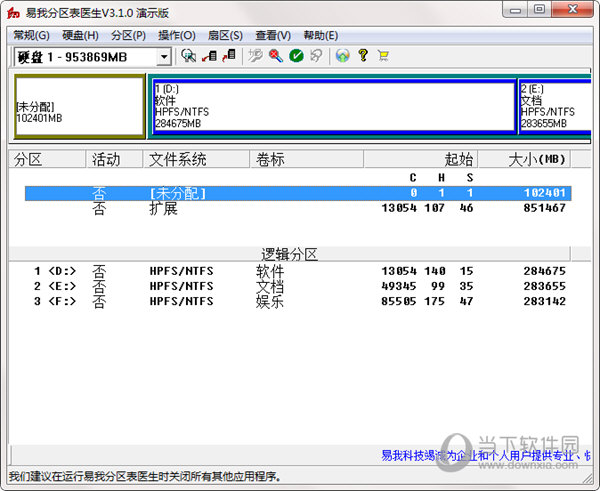Click the blue 易我科技 scrolling link text
This screenshot has height=491, width=600.
[x=486, y=455]
